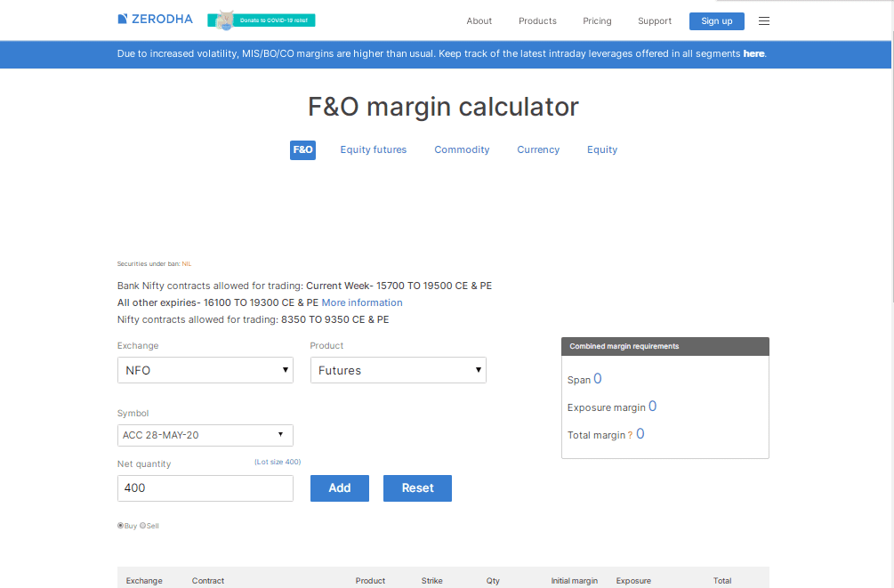Click the Add button
The width and height of the screenshot is (894, 588).
point(339,488)
